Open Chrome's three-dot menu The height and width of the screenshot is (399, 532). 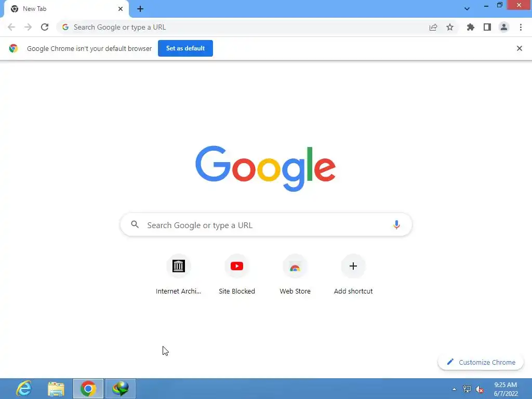coord(521,27)
